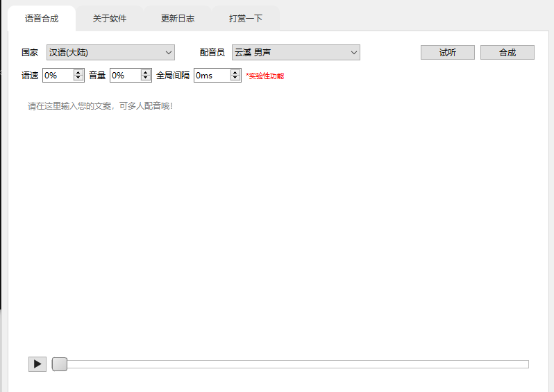Click the audio progress slider handle
Viewport: 554px width, 392px height.
point(60,364)
